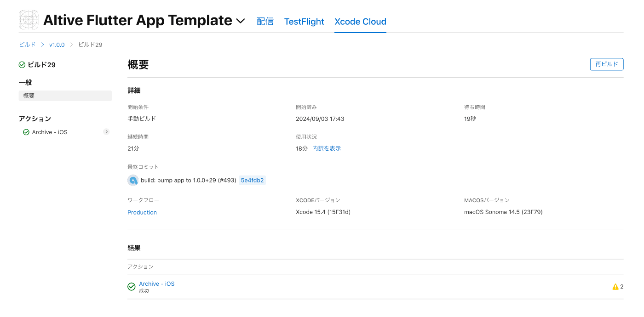Click the yellow warning triangle icon
Image resolution: width=644 pixels, height=317 pixels.
(x=615, y=287)
